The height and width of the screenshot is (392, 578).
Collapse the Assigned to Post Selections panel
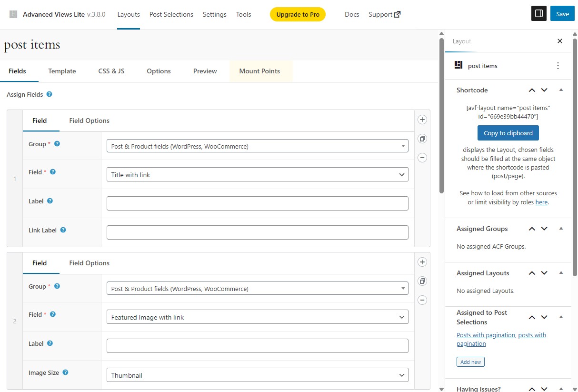(560, 317)
